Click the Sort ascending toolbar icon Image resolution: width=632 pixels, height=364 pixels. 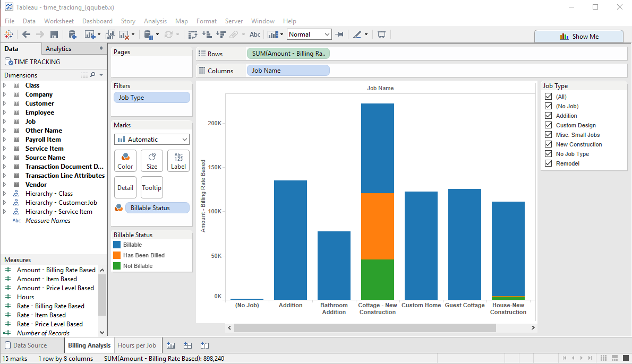(207, 34)
